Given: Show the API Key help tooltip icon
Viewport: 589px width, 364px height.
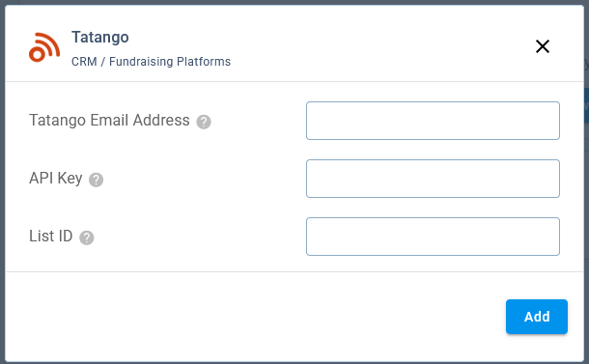Looking at the screenshot, I should (96, 180).
